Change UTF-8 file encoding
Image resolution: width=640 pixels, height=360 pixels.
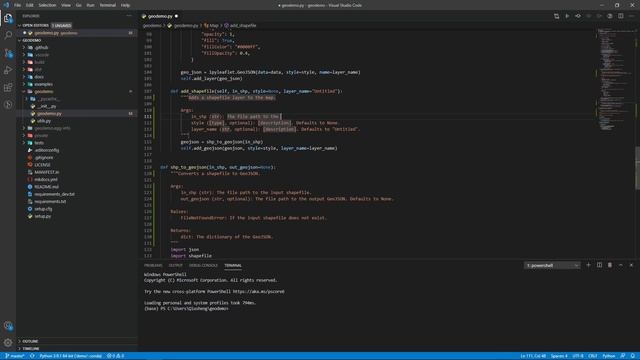(578, 356)
